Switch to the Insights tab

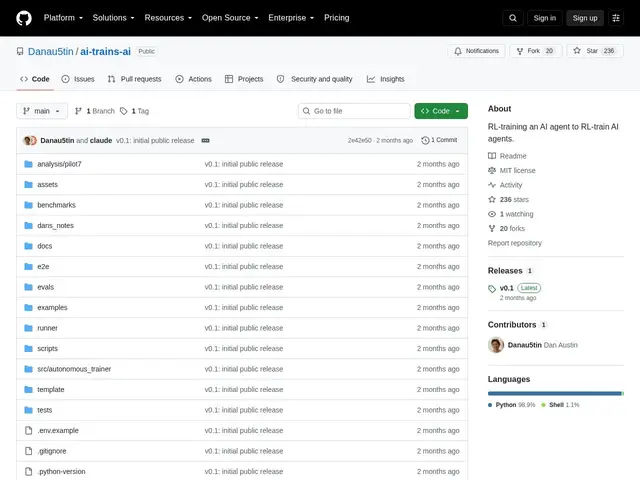click(385, 79)
